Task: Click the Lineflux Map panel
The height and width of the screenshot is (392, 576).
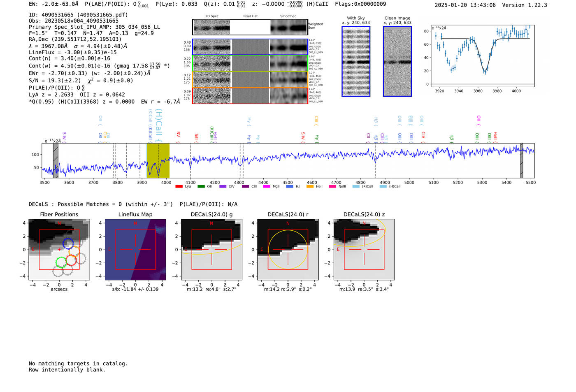Action: click(x=135, y=250)
